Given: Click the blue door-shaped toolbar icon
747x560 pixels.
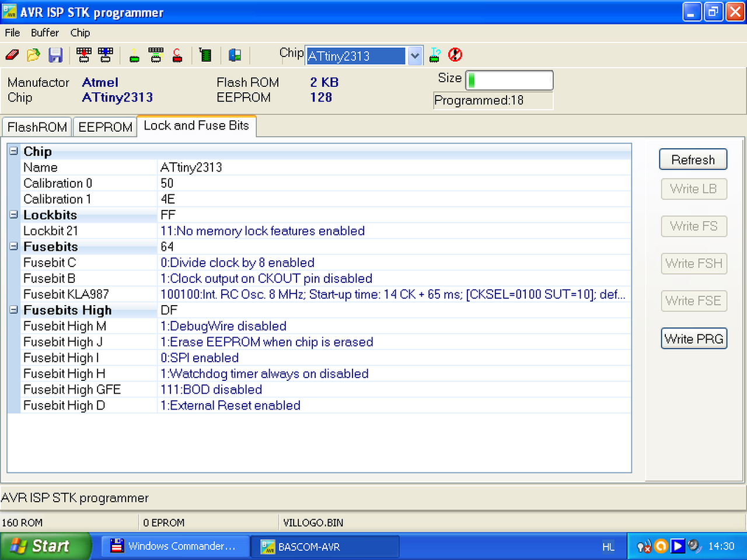Looking at the screenshot, I should pyautogui.click(x=235, y=55).
